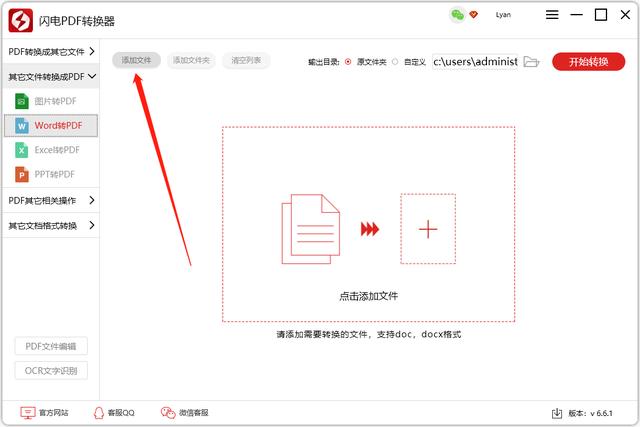Image resolution: width=640 pixels, height=427 pixels.
Task: Expand the 其它文档格式转换 section
Action: tap(50, 225)
